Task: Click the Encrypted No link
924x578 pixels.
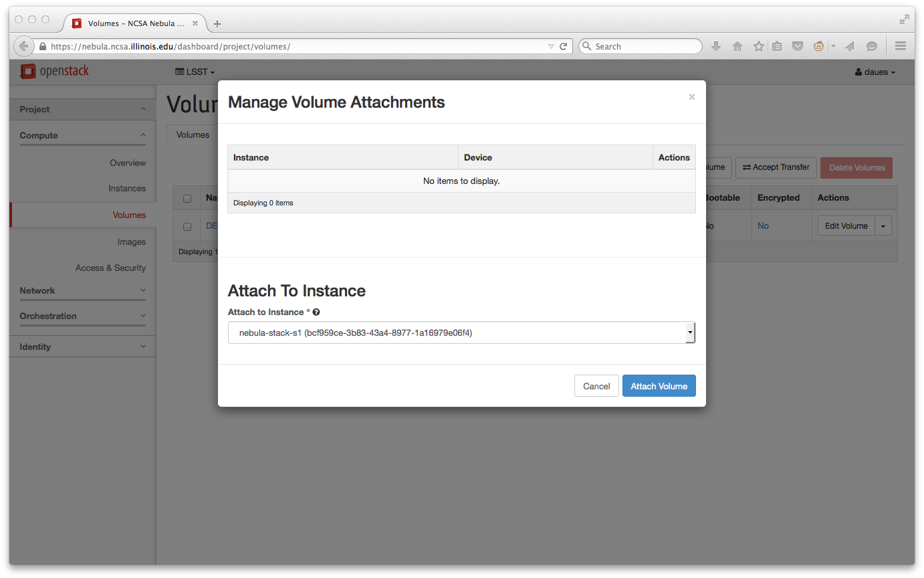Action: pos(763,226)
